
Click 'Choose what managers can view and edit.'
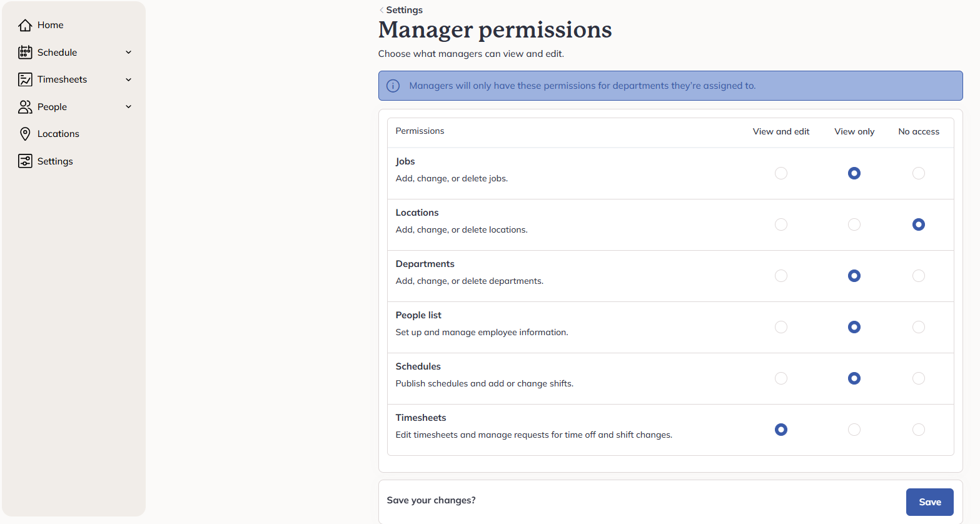[471, 54]
